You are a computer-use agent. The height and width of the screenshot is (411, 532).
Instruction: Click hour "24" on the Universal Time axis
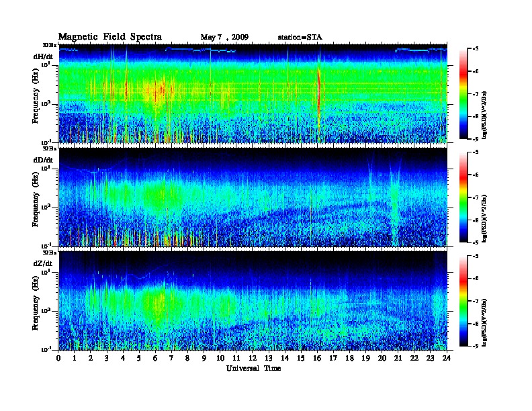pos(447,358)
